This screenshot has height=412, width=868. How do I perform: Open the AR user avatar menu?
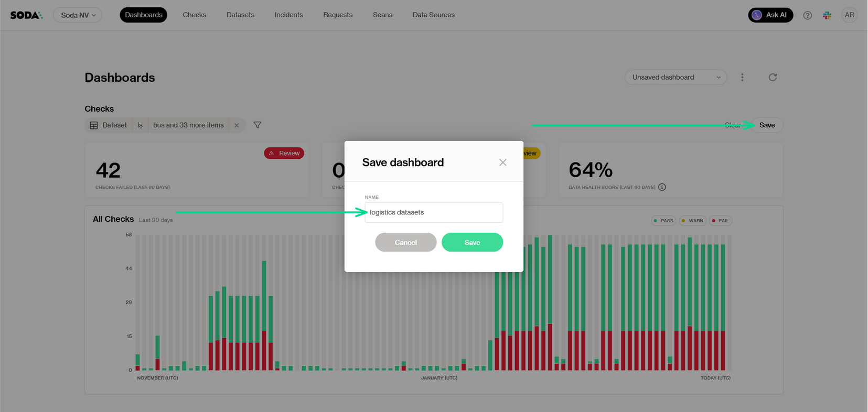coord(849,15)
